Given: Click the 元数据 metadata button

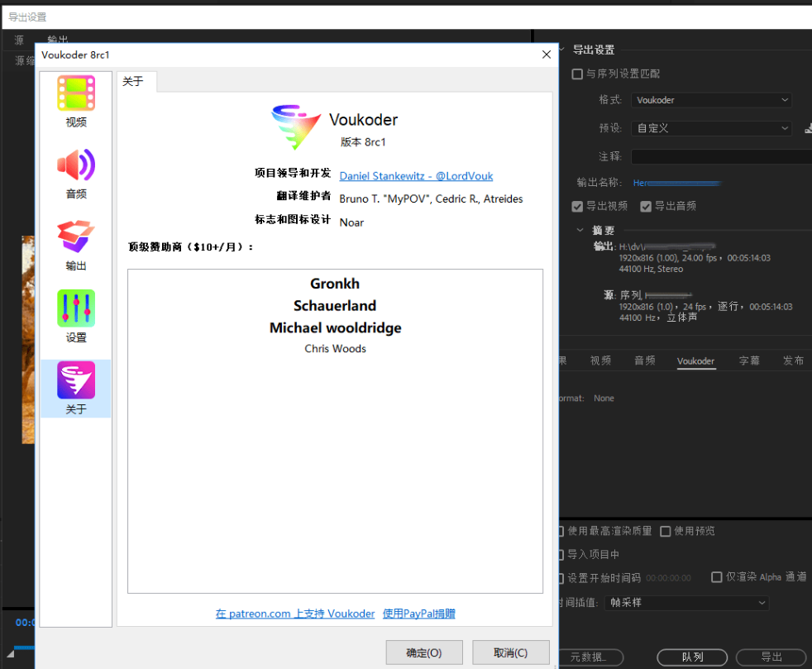Looking at the screenshot, I should (591, 657).
